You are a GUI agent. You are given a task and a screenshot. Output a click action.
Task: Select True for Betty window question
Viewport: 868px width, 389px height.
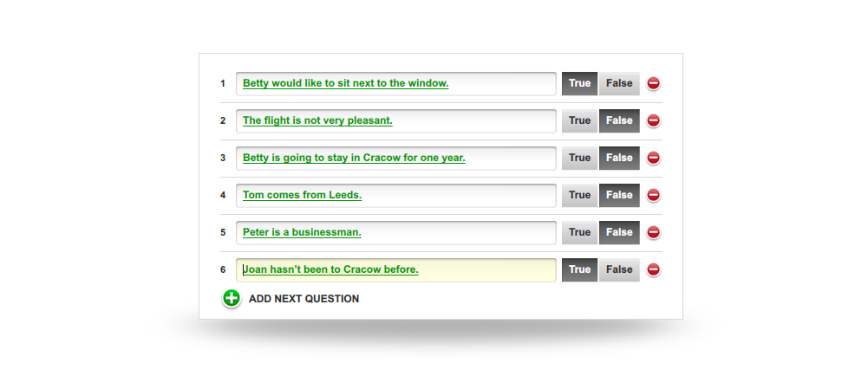579,83
